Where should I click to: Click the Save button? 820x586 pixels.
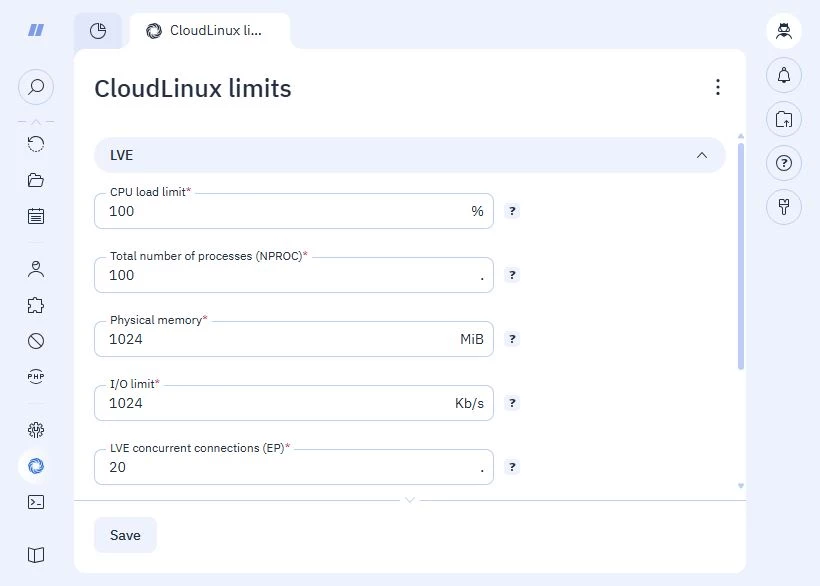pyautogui.click(x=125, y=535)
